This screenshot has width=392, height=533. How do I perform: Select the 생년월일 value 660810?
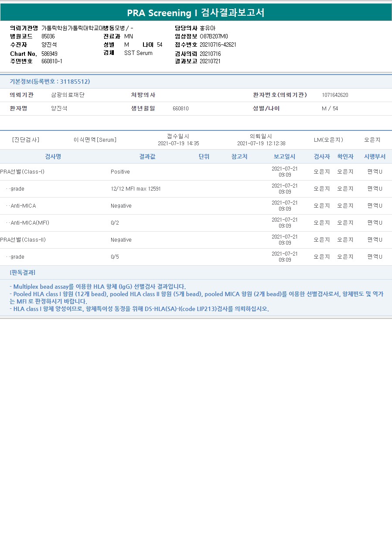point(181,108)
